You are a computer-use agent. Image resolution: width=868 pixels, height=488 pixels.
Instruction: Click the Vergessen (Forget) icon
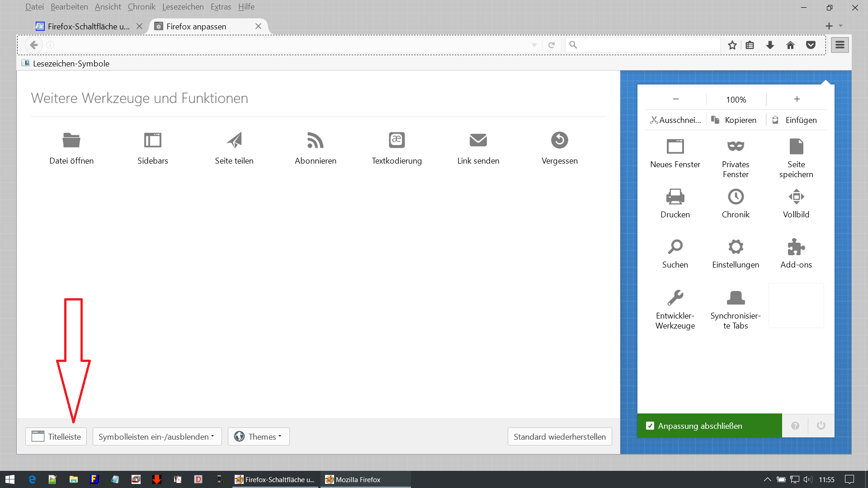click(x=559, y=140)
